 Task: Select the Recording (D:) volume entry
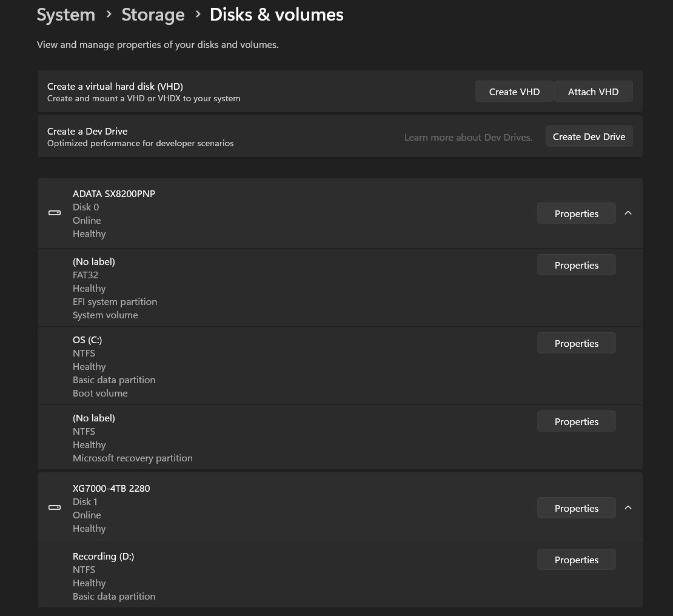click(x=340, y=575)
